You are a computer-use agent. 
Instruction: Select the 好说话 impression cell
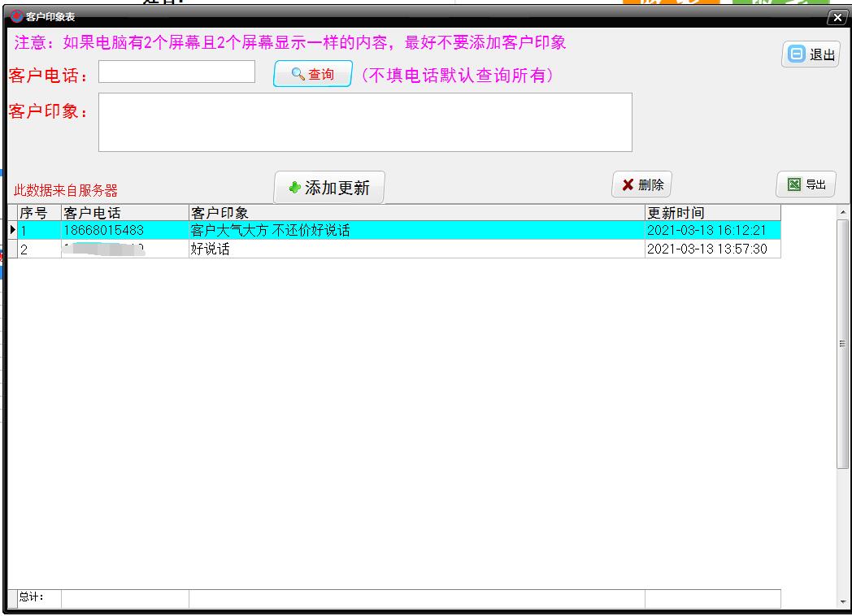[417, 249]
